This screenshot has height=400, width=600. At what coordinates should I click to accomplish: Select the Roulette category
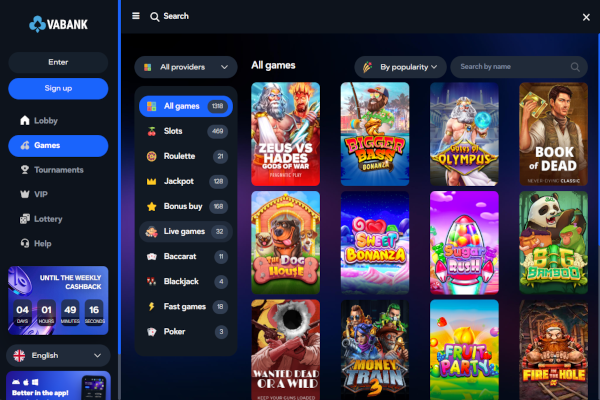pyautogui.click(x=186, y=156)
